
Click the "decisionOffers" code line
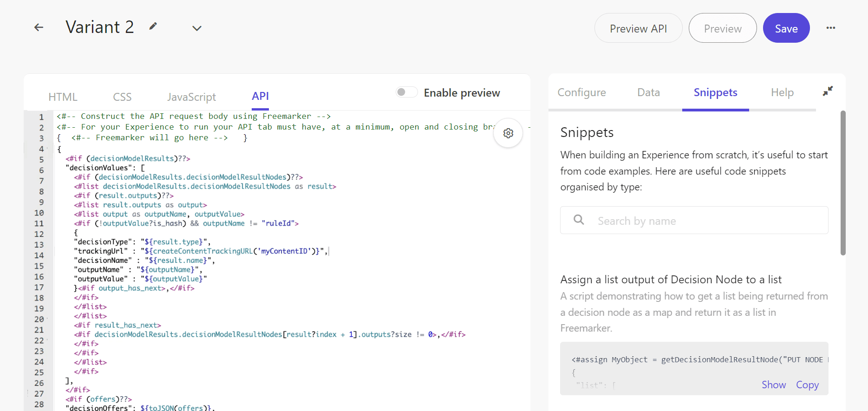coord(140,408)
